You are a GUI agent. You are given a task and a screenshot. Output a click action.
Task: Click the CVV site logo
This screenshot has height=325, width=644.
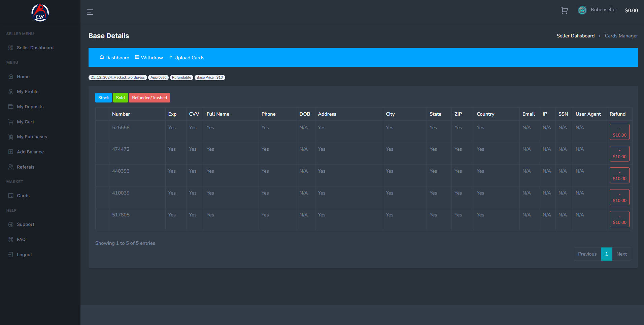point(40,13)
